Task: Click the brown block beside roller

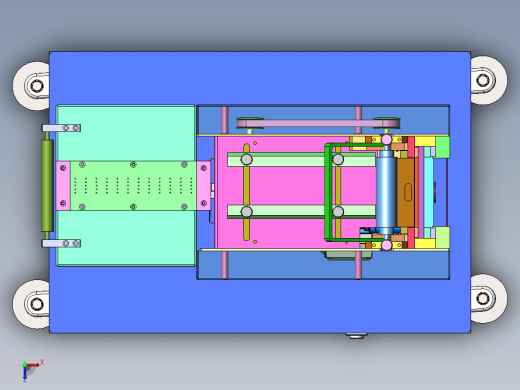Action: 406,193
